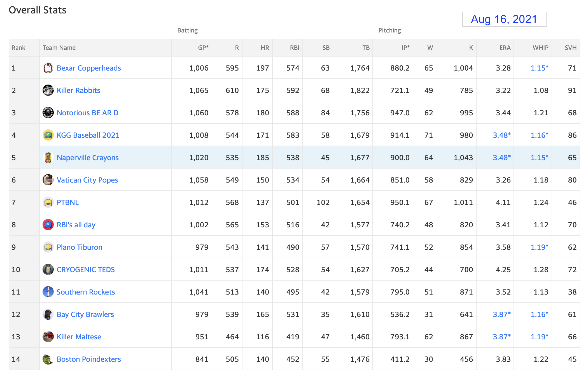Screen dimensions: 588x378
Task: Click Naperville Crayons' ERA 3.48*
Action: (502, 158)
